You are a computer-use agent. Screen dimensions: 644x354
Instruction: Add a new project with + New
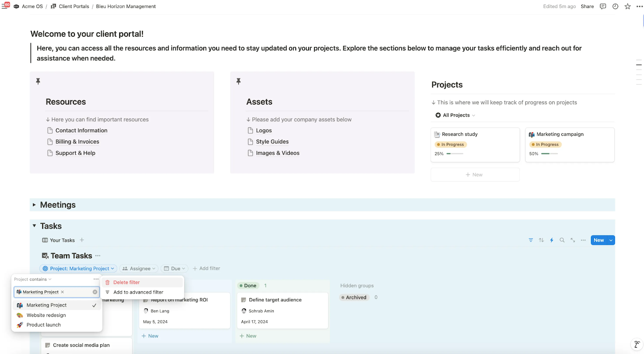click(x=475, y=175)
